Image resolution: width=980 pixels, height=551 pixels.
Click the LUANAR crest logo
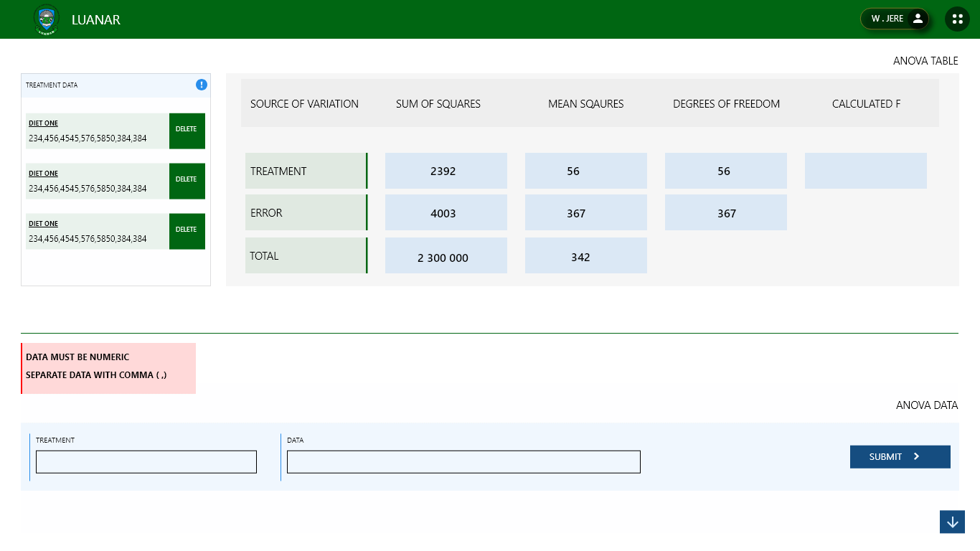[x=47, y=19]
